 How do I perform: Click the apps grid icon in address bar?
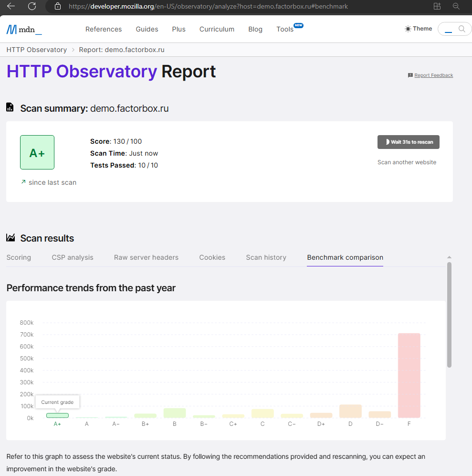[437, 6]
